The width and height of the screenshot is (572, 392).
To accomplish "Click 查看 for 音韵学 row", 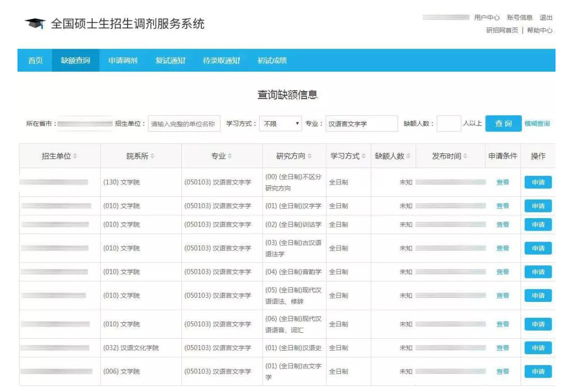I will pos(503,272).
